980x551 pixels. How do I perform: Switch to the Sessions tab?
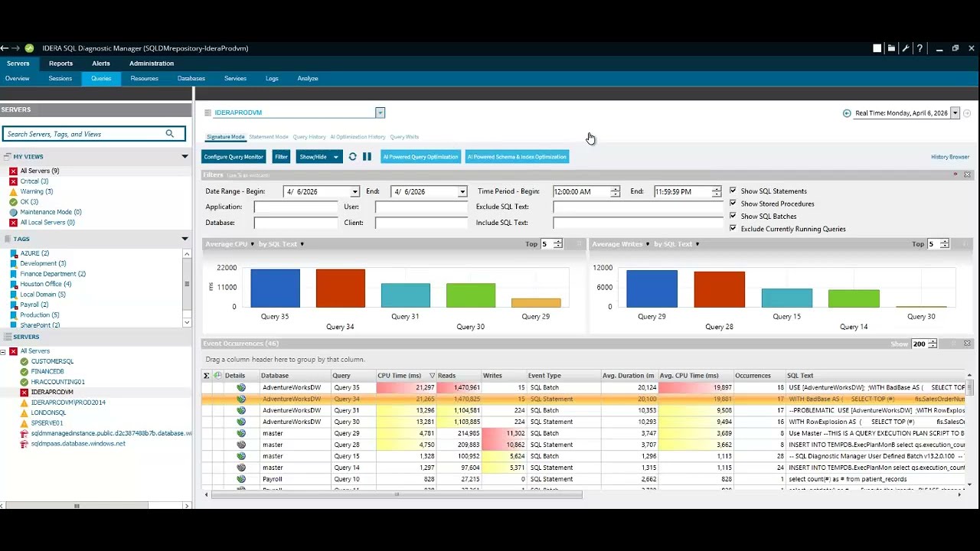pyautogui.click(x=60, y=79)
